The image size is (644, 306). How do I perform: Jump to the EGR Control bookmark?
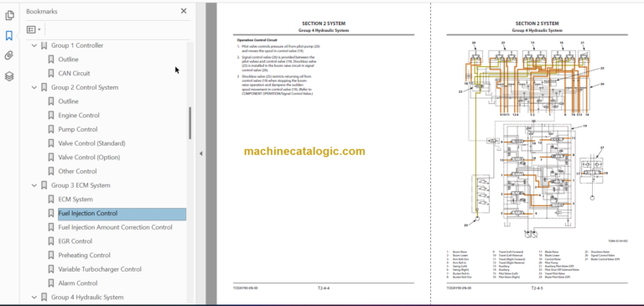point(75,241)
